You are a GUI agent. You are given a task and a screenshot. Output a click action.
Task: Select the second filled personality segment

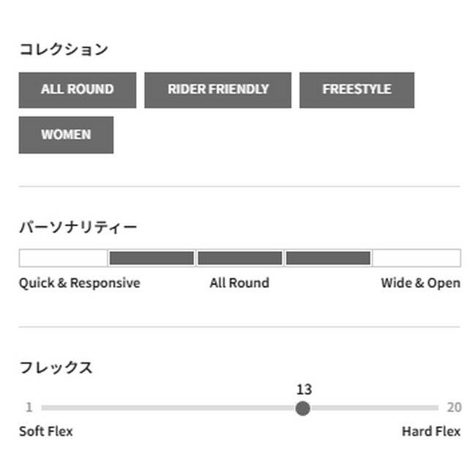pos(152,258)
